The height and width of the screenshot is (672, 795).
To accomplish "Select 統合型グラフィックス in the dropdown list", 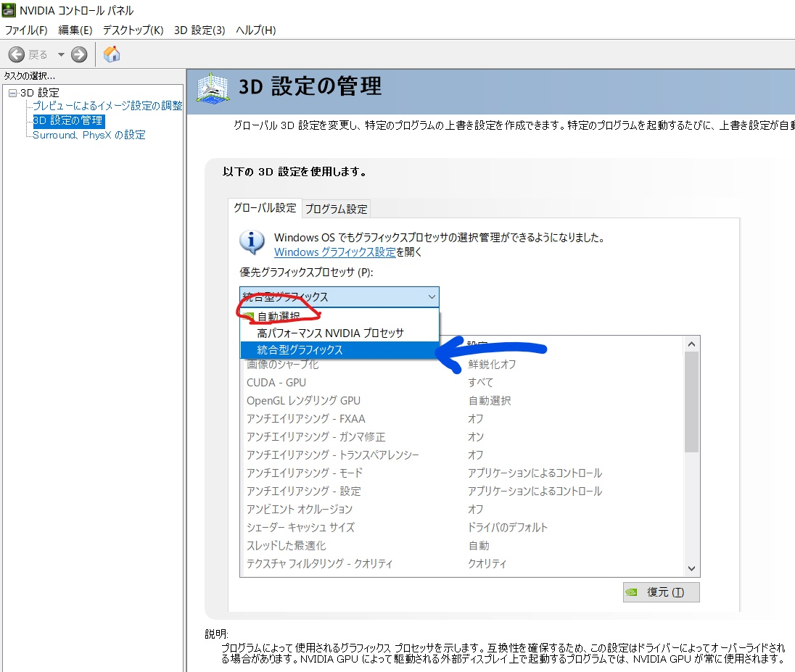I will click(x=300, y=349).
